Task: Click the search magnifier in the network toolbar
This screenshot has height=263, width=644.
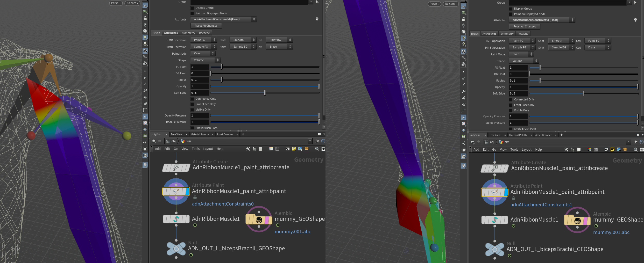Action: click(317, 149)
